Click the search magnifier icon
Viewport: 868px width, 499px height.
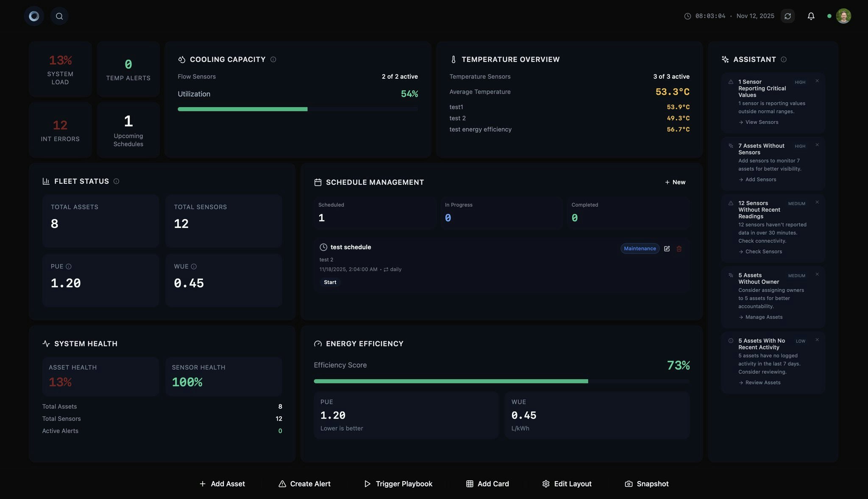tap(59, 16)
